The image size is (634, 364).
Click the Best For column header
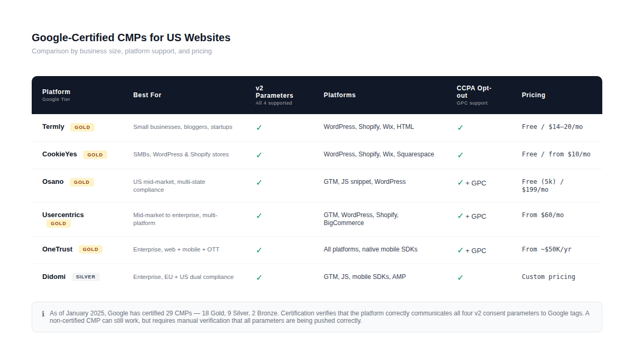click(147, 95)
